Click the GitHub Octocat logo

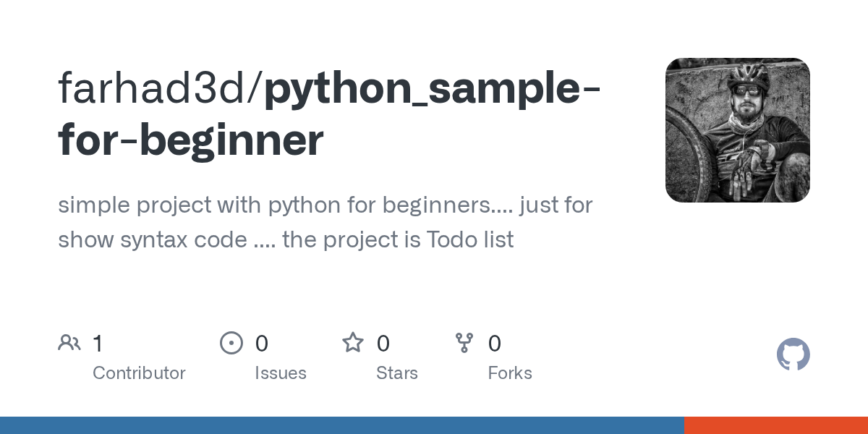pos(793,355)
